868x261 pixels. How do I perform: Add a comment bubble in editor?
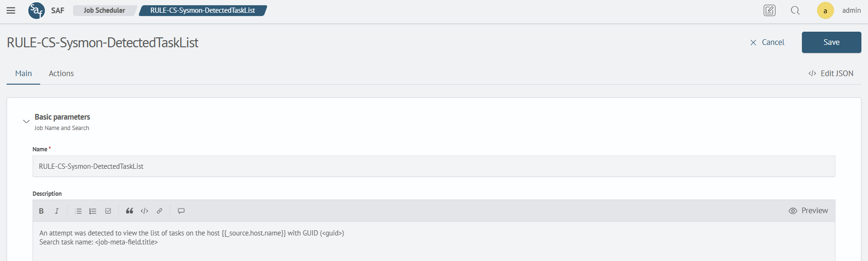(x=181, y=211)
